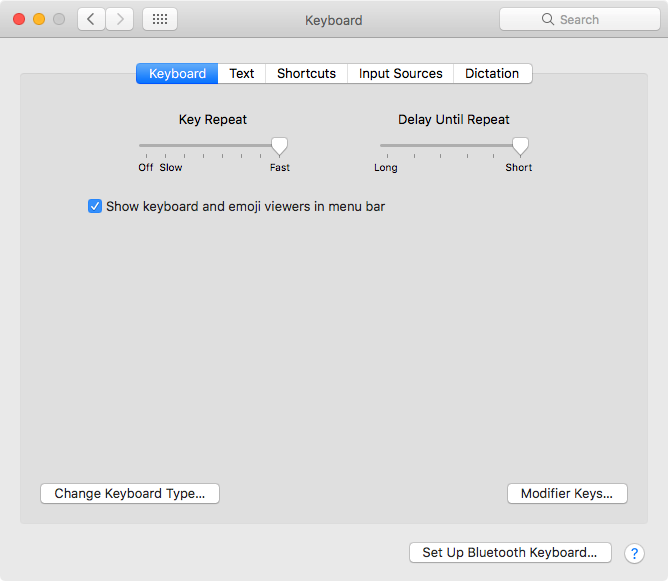Open help with the question mark button

634,553
